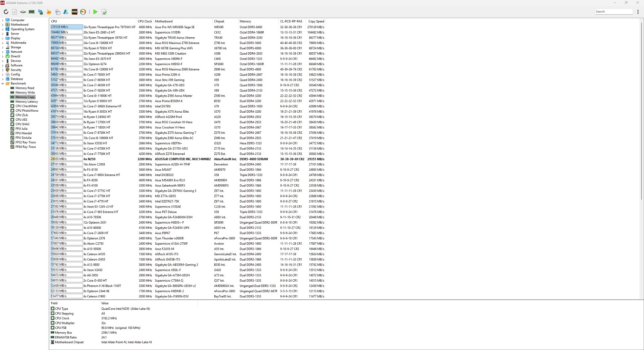The height and width of the screenshot is (350, 644).
Task: Select Server in the tree
Action: click(x=15, y=34)
